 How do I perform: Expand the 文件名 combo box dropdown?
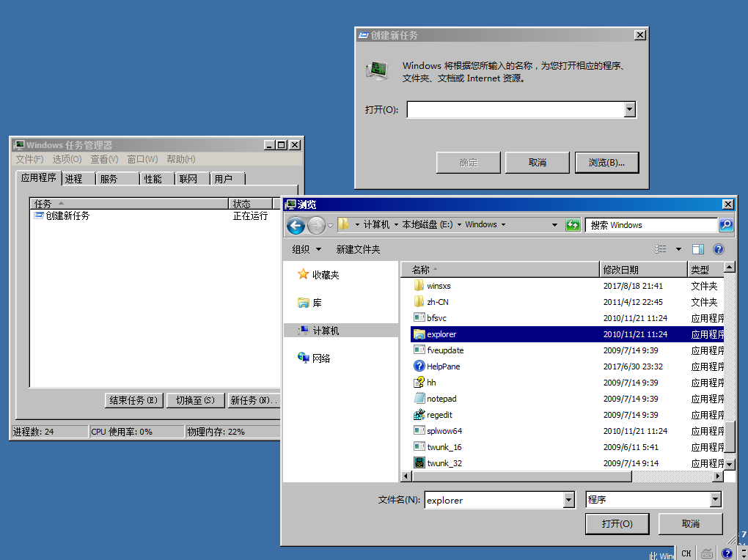[x=568, y=500]
